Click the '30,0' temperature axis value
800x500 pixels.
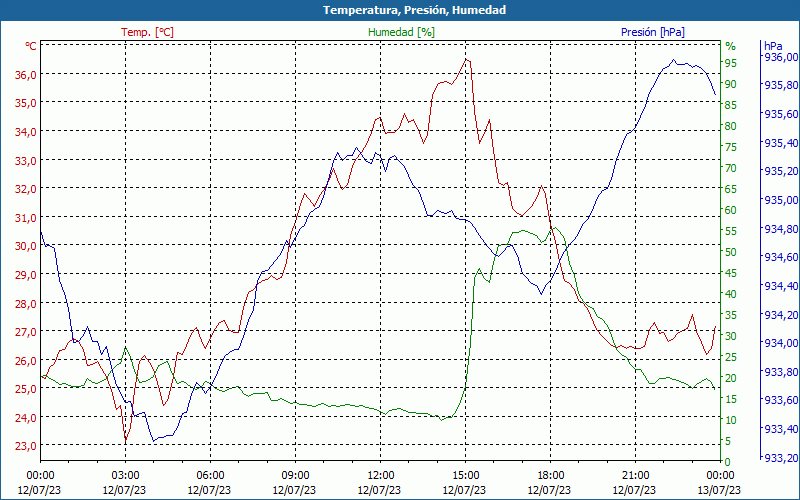click(27, 246)
